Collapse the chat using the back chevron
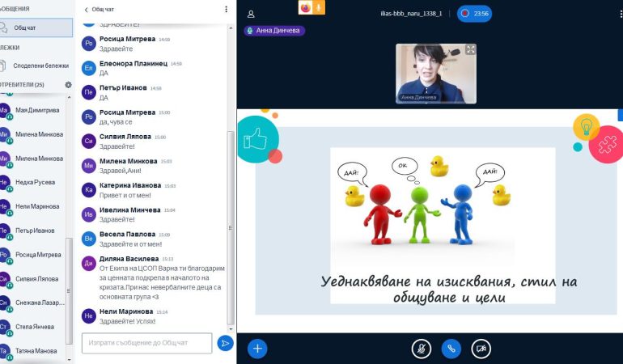 [87, 10]
